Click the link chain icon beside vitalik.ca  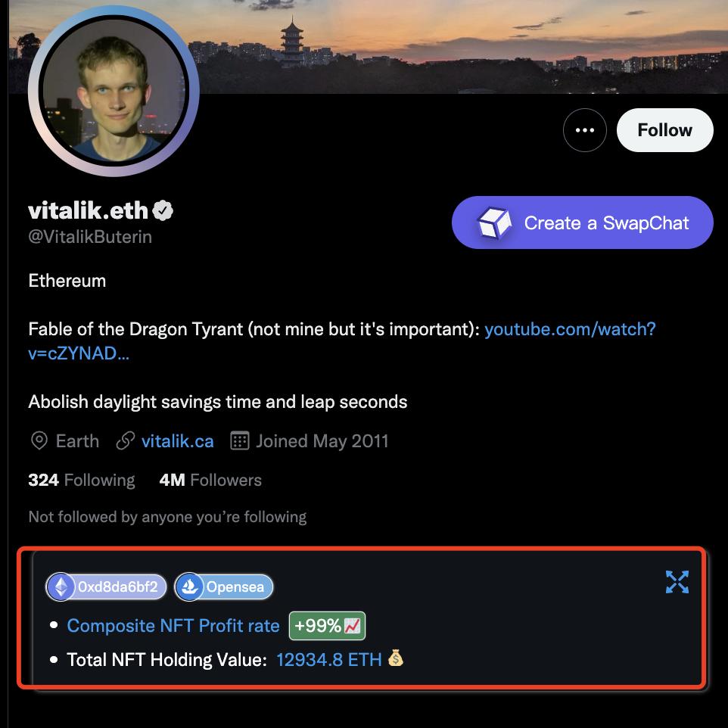click(x=126, y=441)
